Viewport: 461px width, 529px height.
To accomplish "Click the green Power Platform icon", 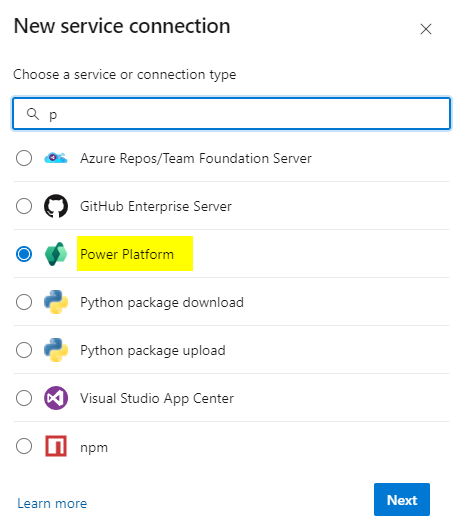I will point(56,254).
